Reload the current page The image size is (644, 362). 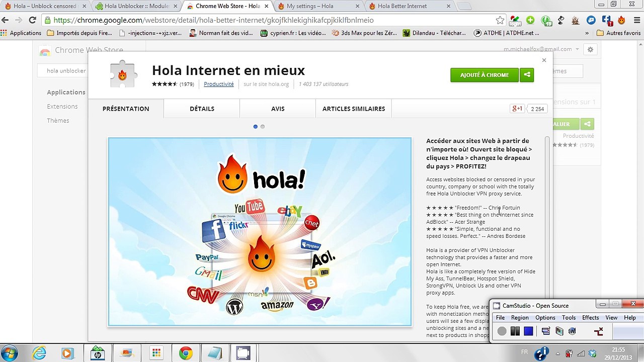click(32, 20)
